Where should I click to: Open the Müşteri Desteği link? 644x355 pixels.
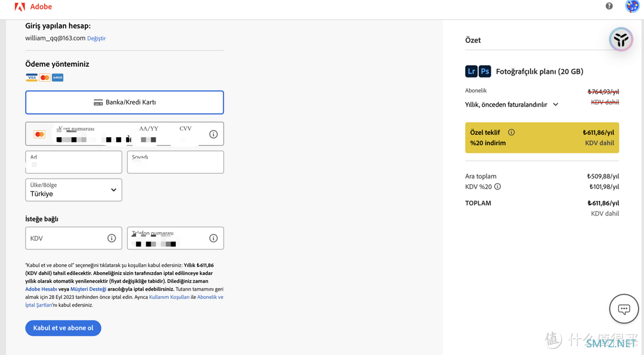88,289
